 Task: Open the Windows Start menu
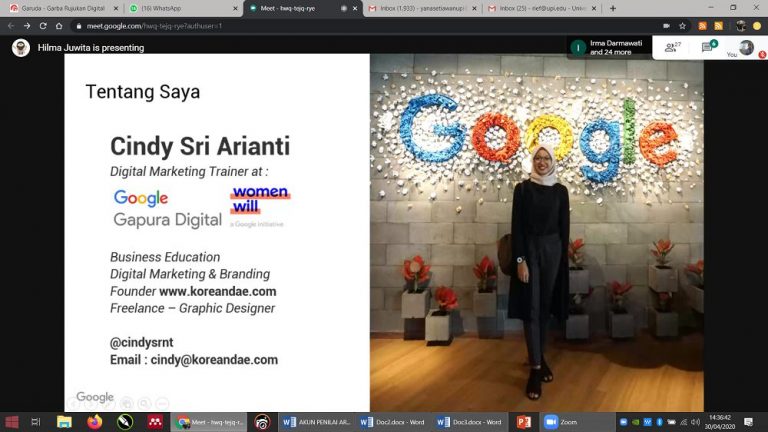pos(11,422)
